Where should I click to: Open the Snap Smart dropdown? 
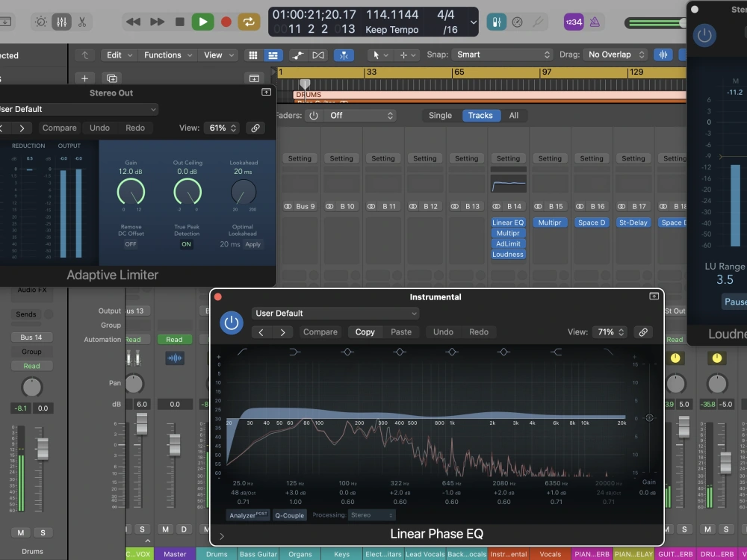point(502,55)
